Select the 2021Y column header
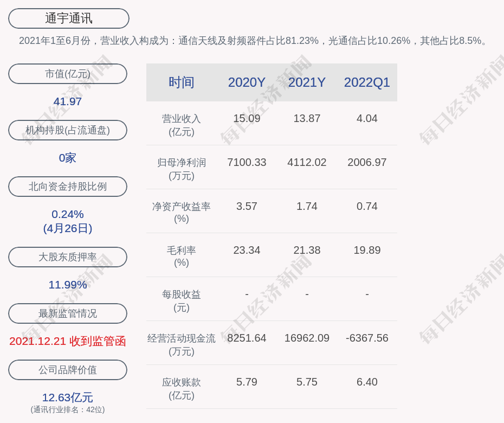Viewport: 504px width, 423px height. pos(307,82)
